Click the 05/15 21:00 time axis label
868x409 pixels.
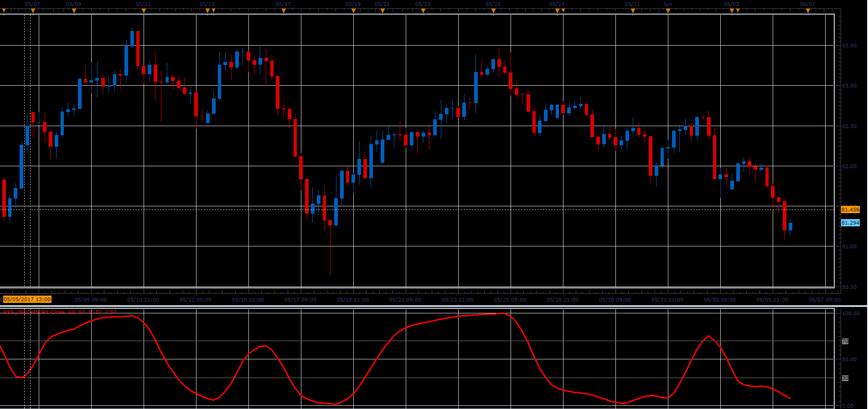(248, 300)
